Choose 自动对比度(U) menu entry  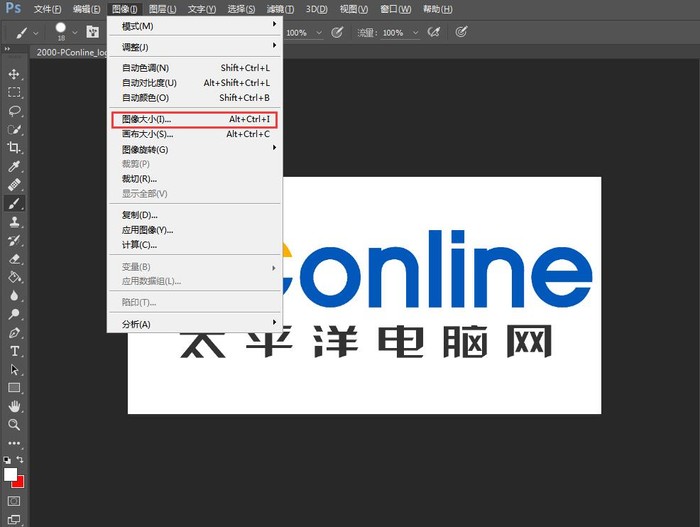[x=195, y=83]
